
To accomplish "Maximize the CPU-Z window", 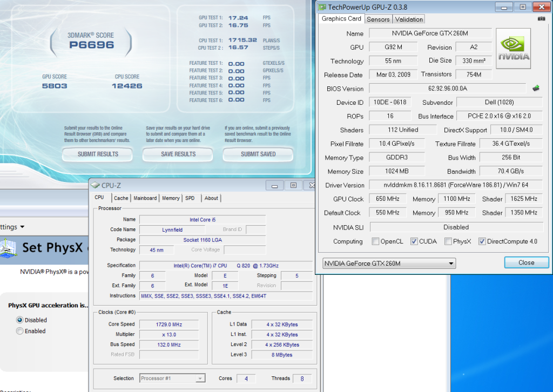I will pyautogui.click(x=293, y=185).
